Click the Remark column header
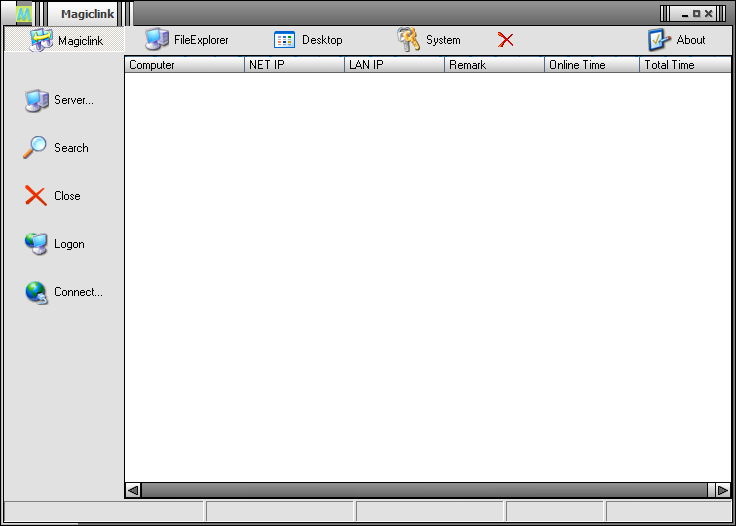Screen dimensions: 736x526 [494, 65]
